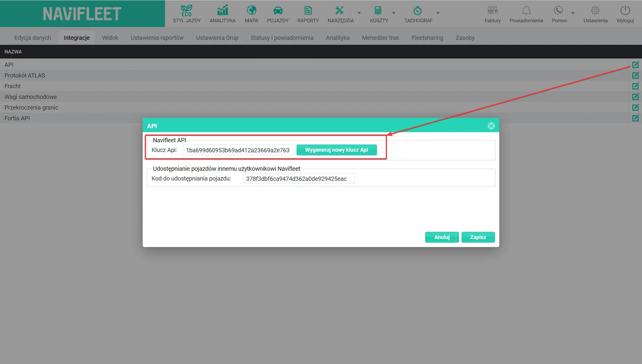Click the Wyloguj power icon
This screenshot has width=642, height=364.
tap(625, 10)
